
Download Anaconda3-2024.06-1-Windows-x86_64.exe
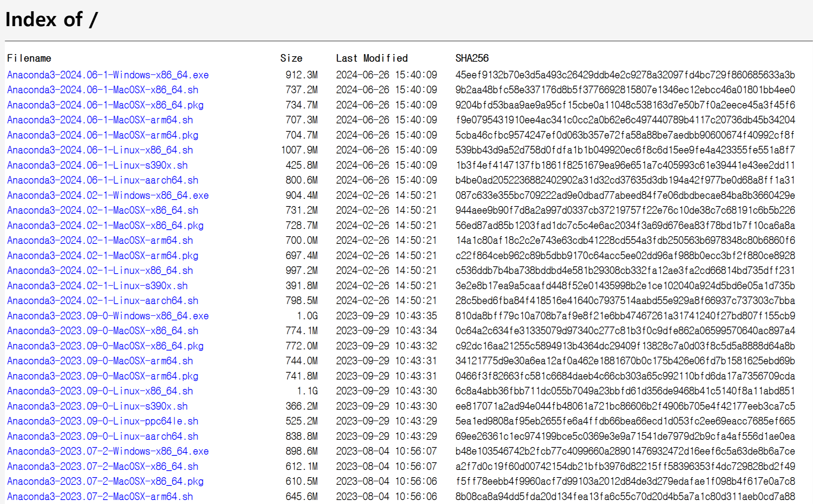click(x=108, y=75)
